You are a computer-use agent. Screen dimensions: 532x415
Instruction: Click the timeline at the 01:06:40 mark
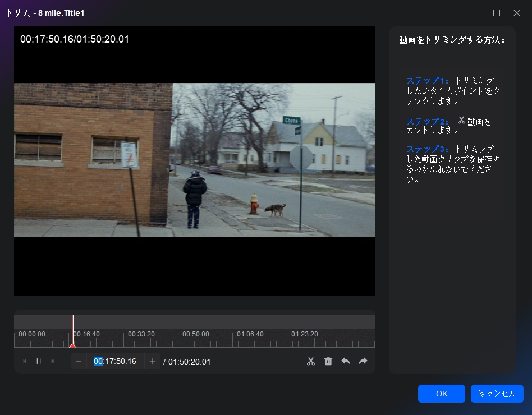tap(250, 334)
